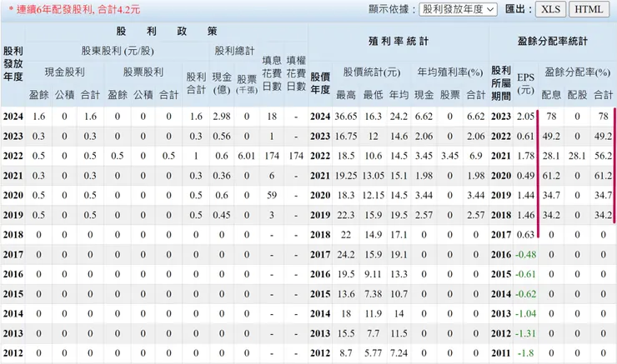
Task: Click the 股東股利 (元/股) header
Action: (118, 51)
